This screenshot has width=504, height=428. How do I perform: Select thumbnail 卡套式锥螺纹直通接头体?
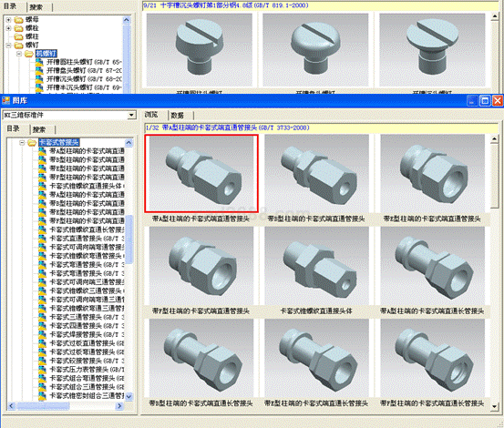(316, 266)
